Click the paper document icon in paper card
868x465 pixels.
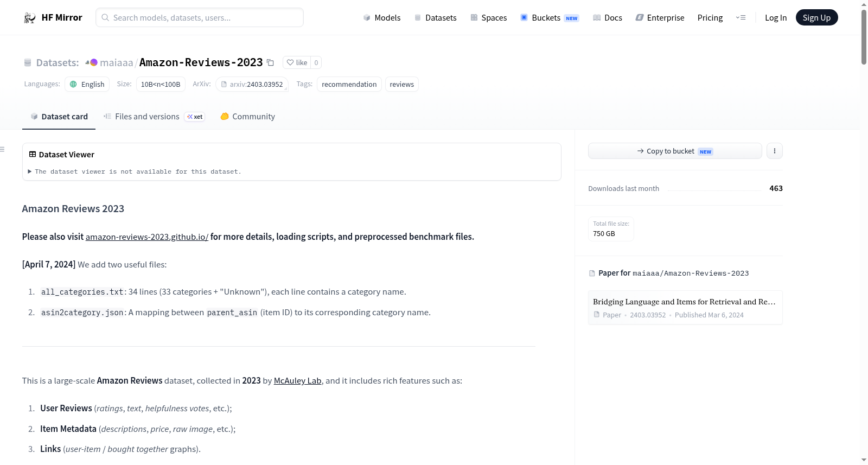(597, 315)
